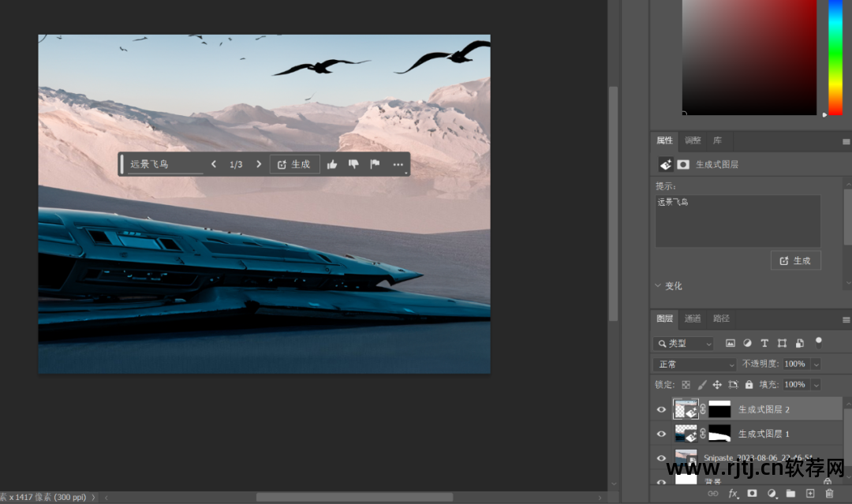Report result with the flag icon

click(375, 164)
